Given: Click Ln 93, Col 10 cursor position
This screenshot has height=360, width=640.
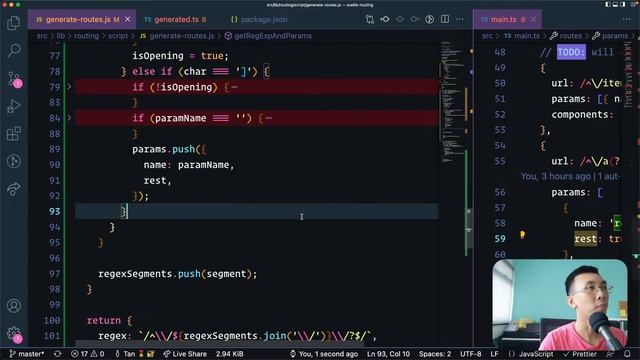Looking at the screenshot, I should tap(388, 354).
